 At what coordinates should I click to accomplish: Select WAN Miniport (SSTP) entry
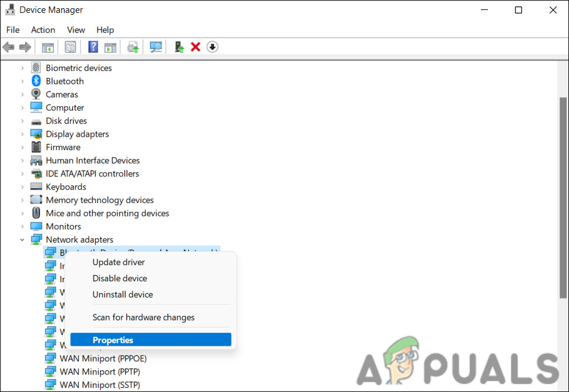click(x=100, y=385)
